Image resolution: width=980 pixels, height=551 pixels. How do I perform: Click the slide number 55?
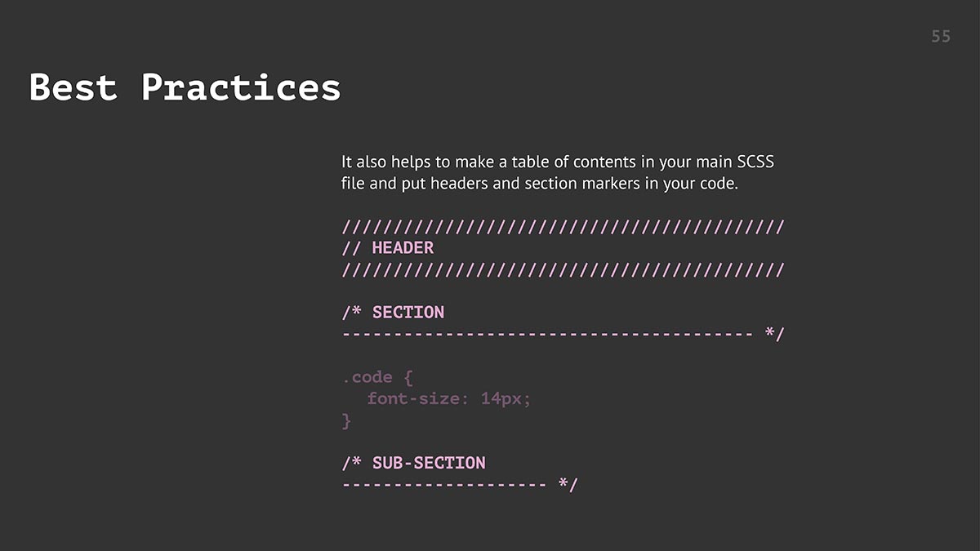(941, 37)
